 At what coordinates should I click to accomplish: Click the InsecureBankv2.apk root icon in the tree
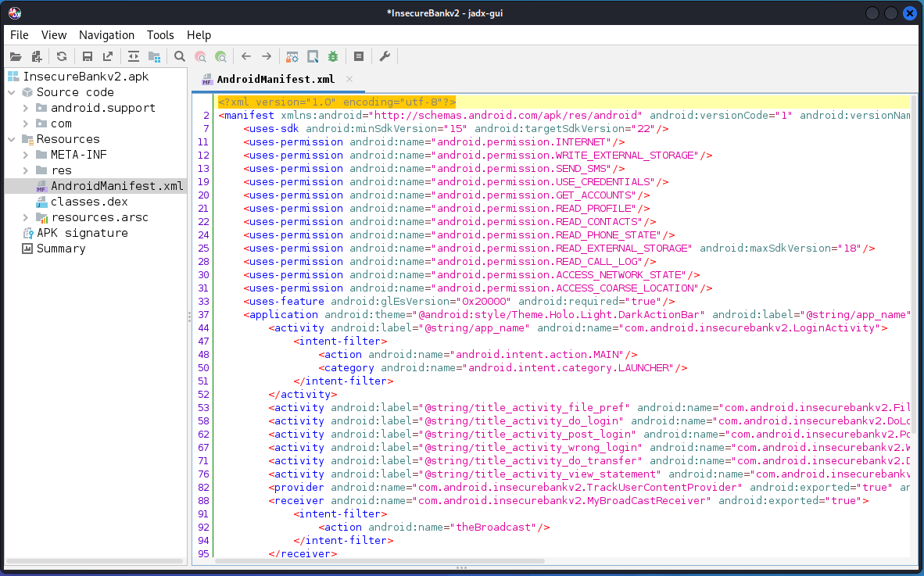click(13, 77)
